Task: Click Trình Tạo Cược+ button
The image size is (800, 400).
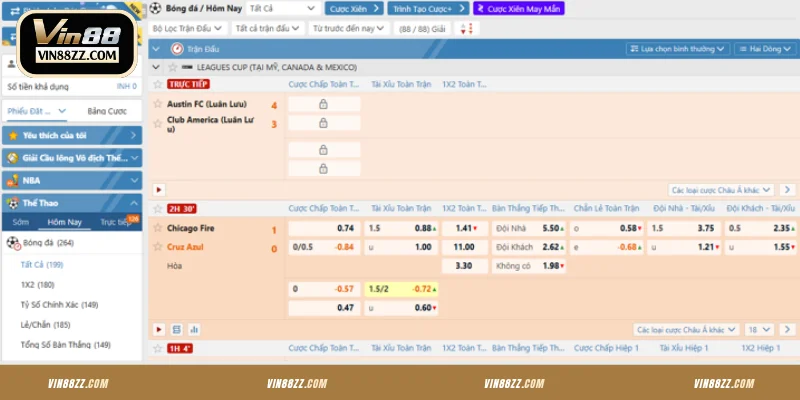Action: [x=429, y=8]
